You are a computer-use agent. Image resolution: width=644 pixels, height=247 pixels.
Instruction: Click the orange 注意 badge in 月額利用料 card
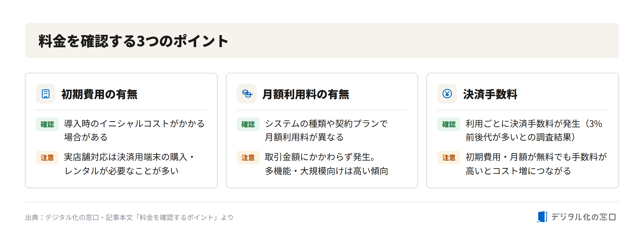click(248, 158)
